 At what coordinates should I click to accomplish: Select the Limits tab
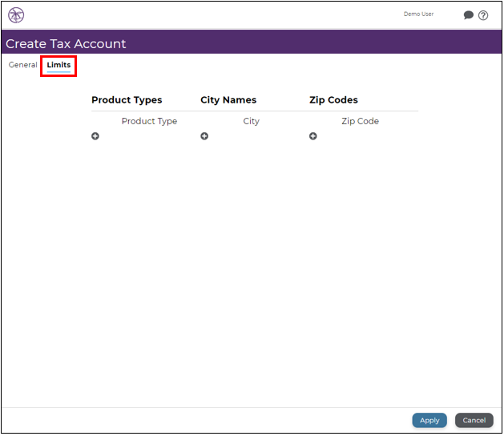pos(58,65)
